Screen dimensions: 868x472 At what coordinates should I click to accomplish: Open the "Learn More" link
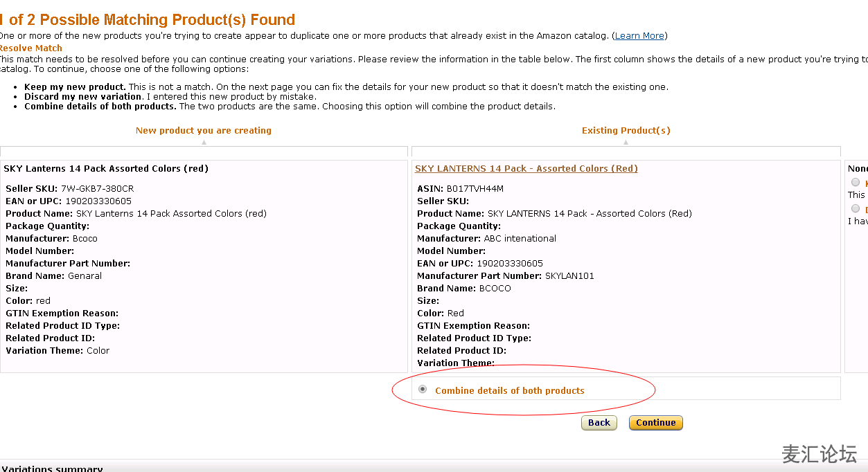[639, 35]
